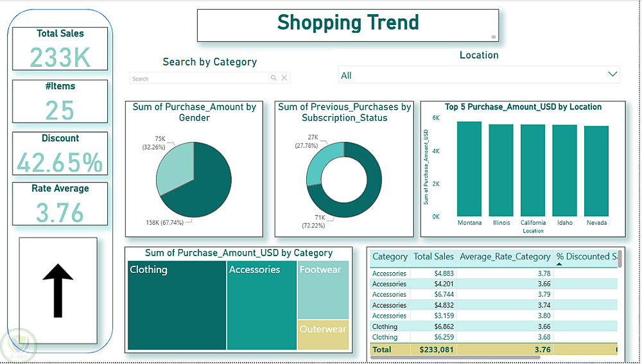Screen dimensions: 642x364
Task: Clear the category search with the X icon
Action: pyautogui.click(x=284, y=78)
